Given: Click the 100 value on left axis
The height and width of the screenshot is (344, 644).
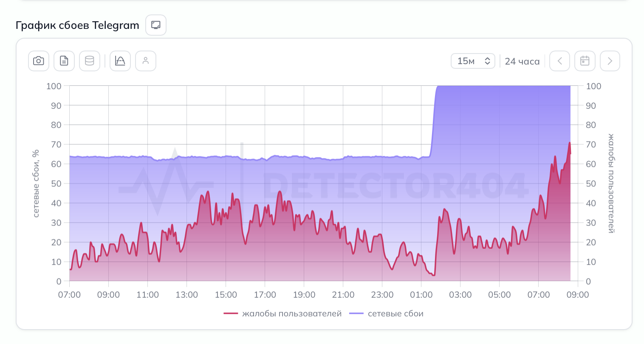Looking at the screenshot, I should [x=54, y=86].
